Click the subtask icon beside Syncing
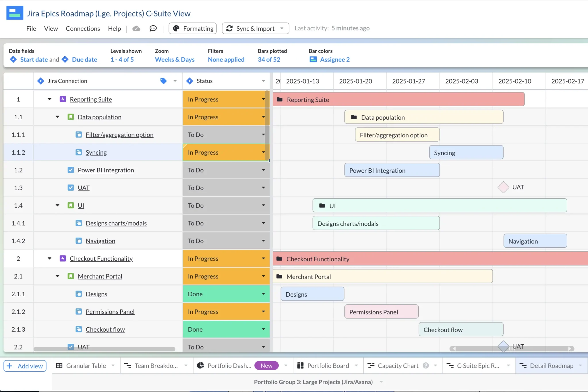Viewport: 588px width, 392px height. click(x=79, y=152)
